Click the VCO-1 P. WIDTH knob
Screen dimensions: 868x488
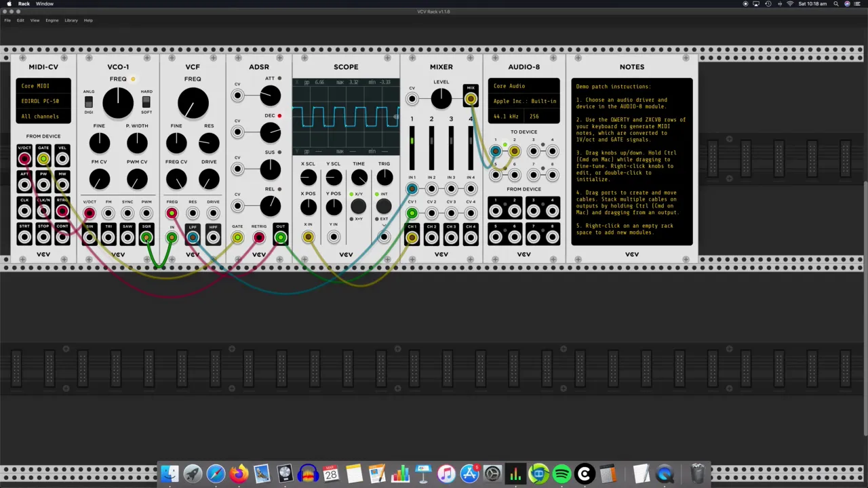137,142
